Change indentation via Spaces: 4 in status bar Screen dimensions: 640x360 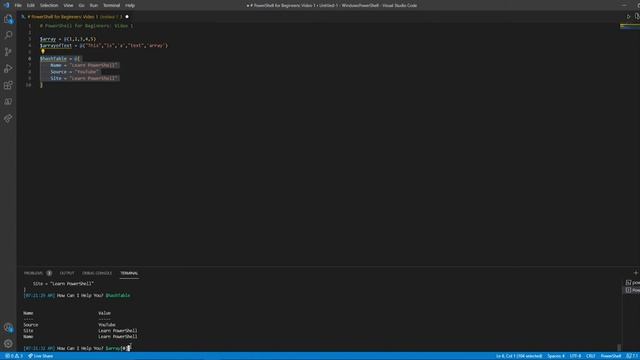click(x=556, y=356)
